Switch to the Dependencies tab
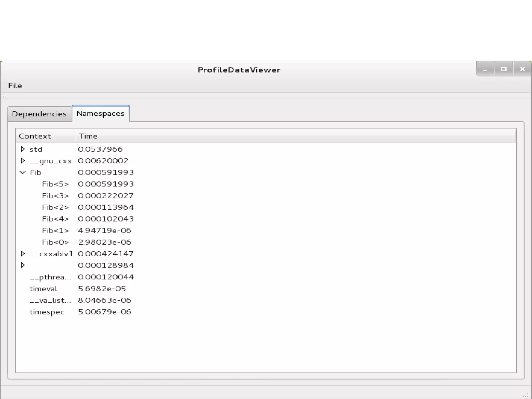Image resolution: width=532 pixels, height=399 pixels. point(39,114)
